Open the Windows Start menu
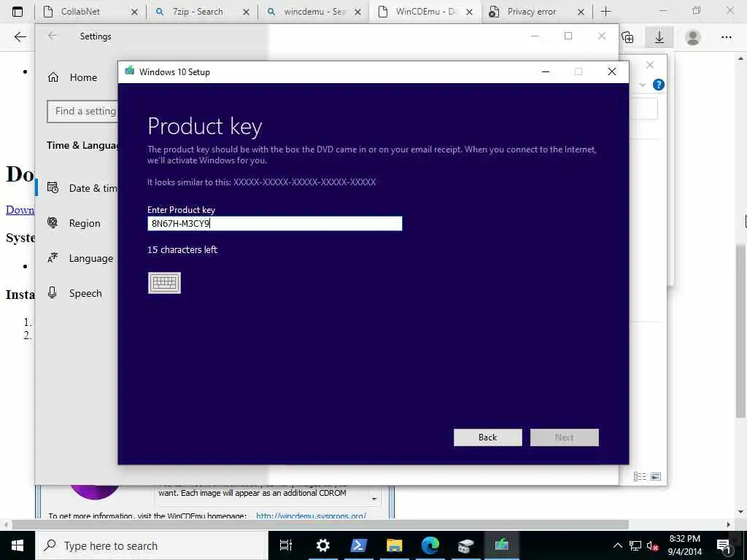747x560 pixels. [x=18, y=545]
